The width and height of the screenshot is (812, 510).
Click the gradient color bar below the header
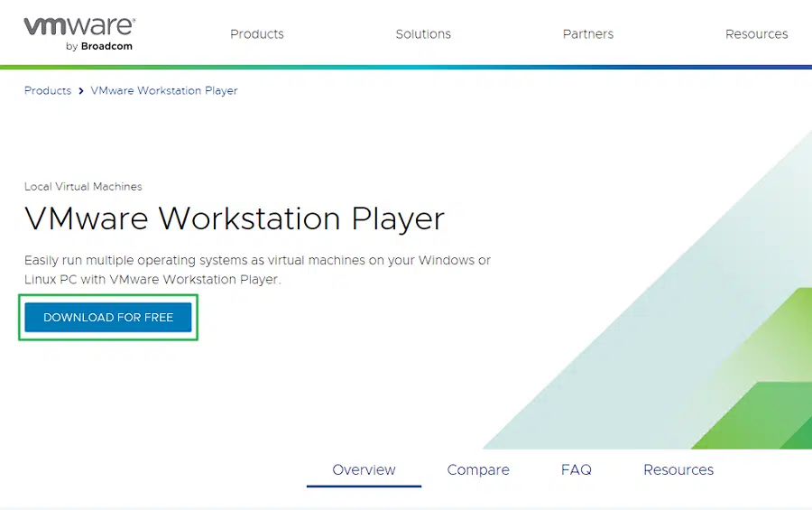point(406,67)
